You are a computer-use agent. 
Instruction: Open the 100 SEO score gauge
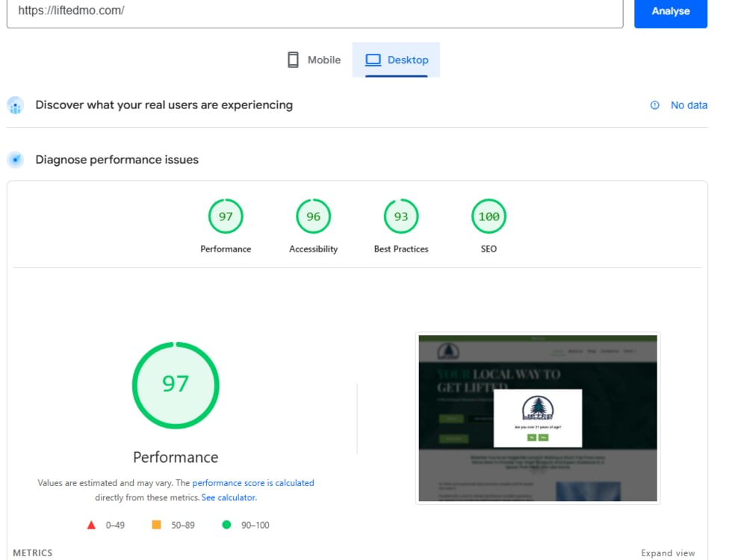coord(489,217)
